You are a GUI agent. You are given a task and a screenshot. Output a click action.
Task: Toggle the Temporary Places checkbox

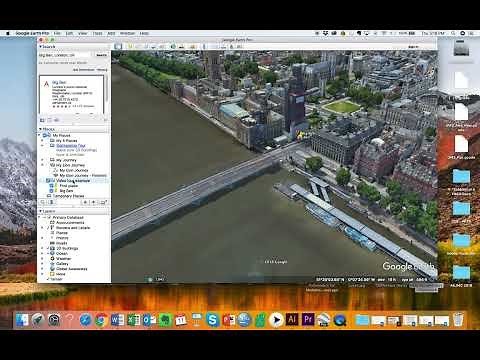pyautogui.click(x=49, y=196)
